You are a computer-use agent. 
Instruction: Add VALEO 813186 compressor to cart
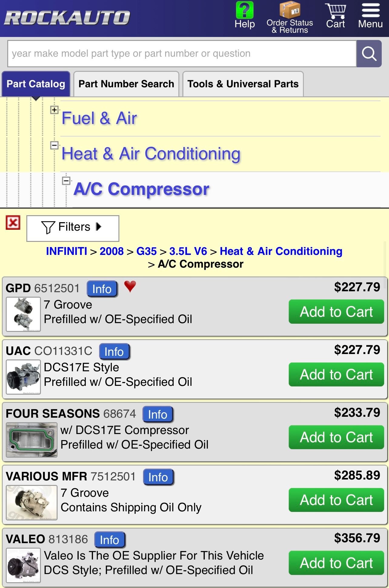coord(336,563)
